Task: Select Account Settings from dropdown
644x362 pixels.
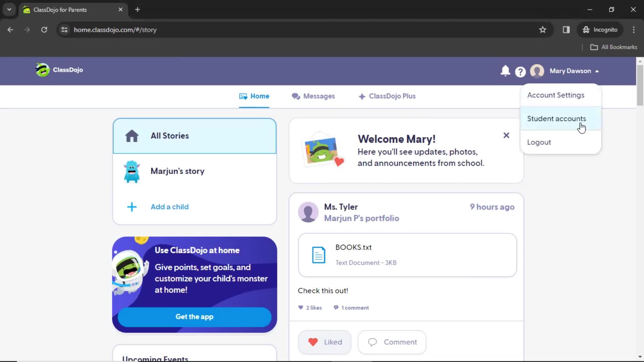Action: pyautogui.click(x=556, y=95)
